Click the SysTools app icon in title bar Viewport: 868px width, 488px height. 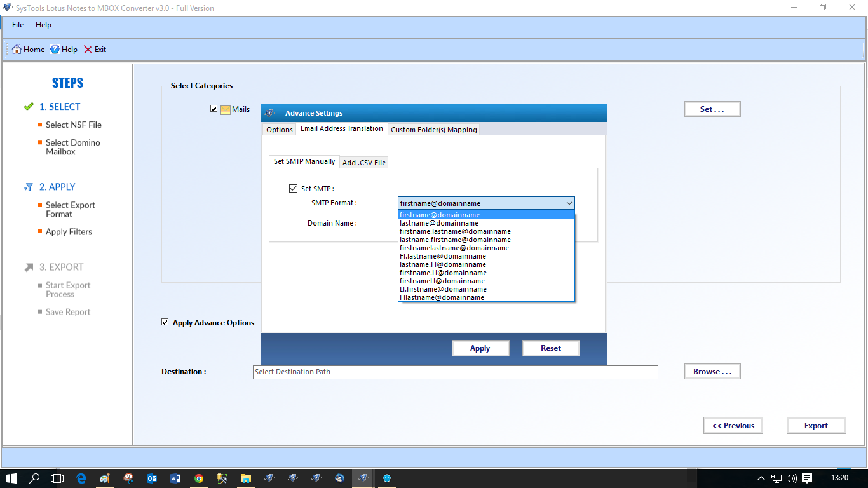pos(8,8)
